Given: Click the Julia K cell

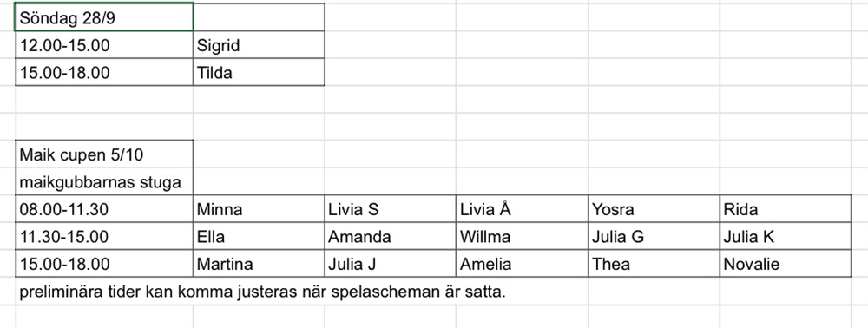Looking at the screenshot, I should point(785,236).
